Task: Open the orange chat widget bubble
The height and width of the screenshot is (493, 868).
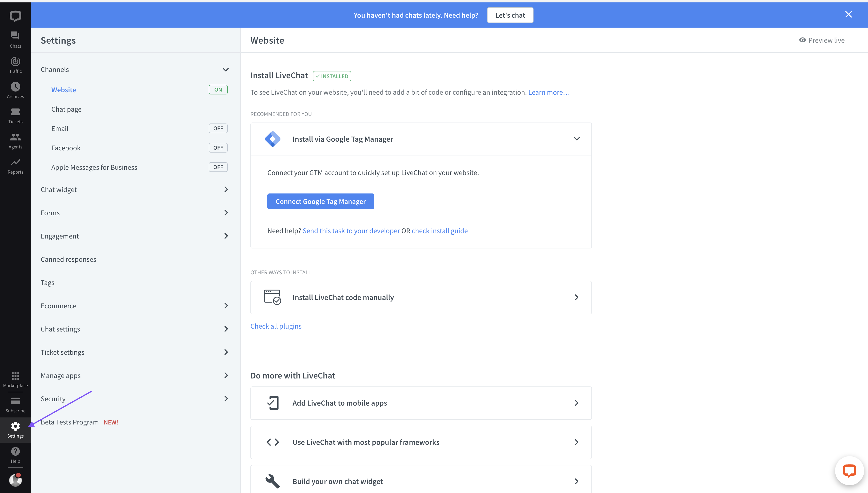Action: coord(849,471)
